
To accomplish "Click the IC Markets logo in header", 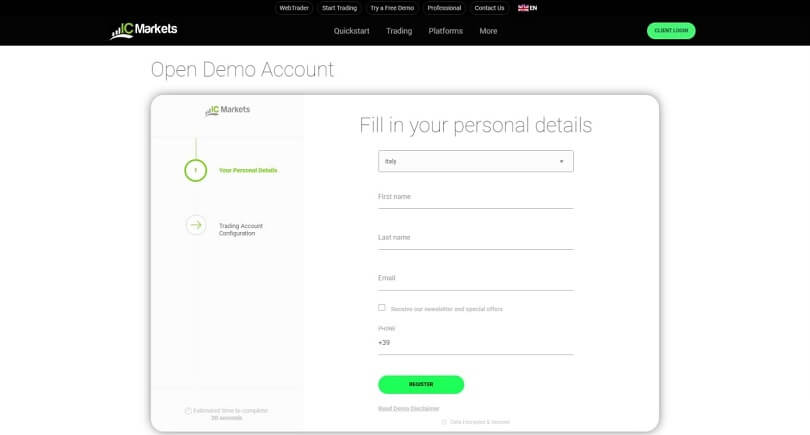I will (x=144, y=30).
